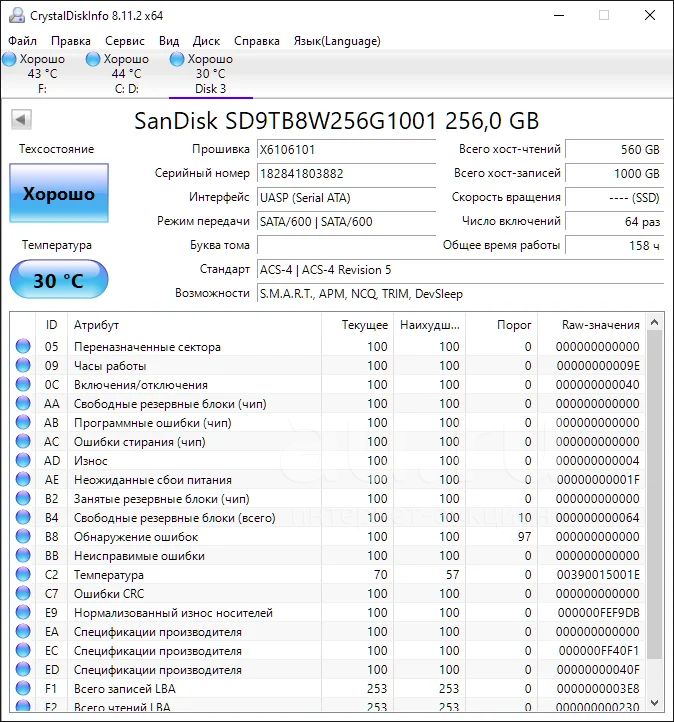The width and height of the screenshot is (674, 722).
Task: Click status icon of attribute 0C
Action: [x=23, y=384]
